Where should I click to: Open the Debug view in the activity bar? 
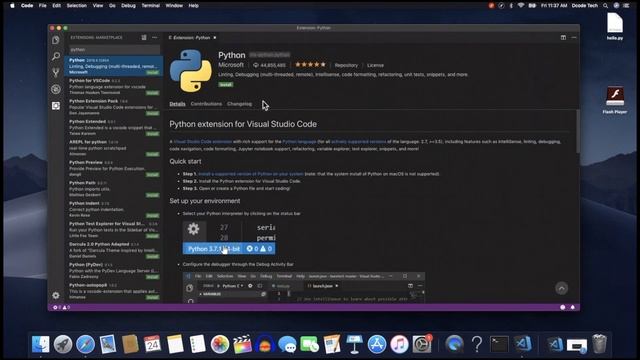pos(56,89)
